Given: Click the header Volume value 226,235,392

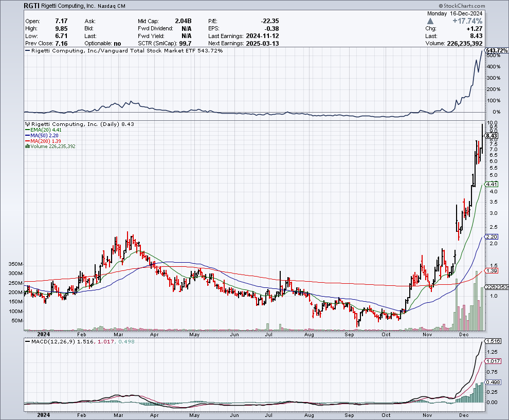Looking at the screenshot, I should (465, 44).
